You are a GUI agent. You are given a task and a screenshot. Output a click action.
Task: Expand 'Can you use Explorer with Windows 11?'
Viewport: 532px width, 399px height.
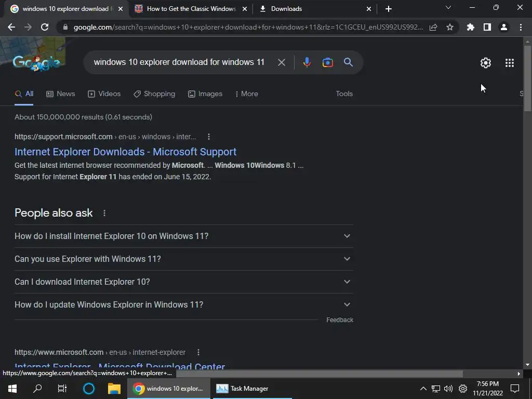pyautogui.click(x=184, y=259)
